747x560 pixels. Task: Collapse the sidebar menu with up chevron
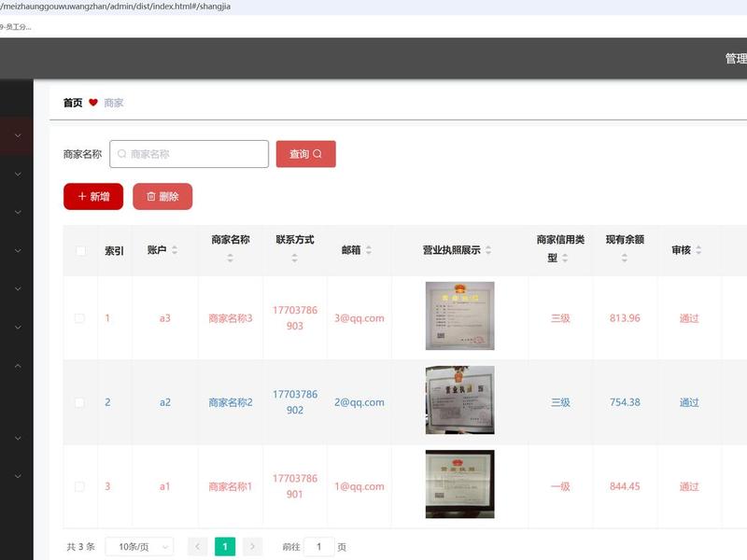[x=18, y=366]
